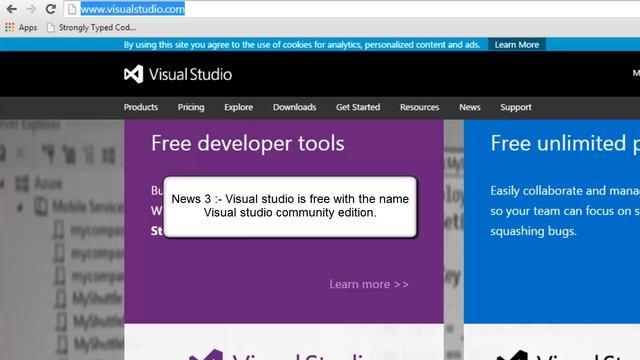Click the www.visualstudio.com address field
The image size is (640, 360).
point(351,9)
